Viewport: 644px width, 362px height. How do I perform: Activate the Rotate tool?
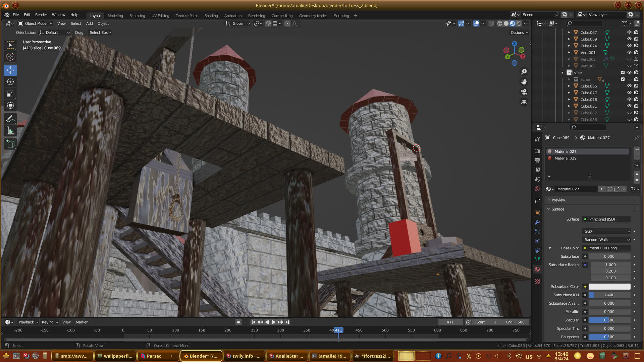[x=10, y=82]
